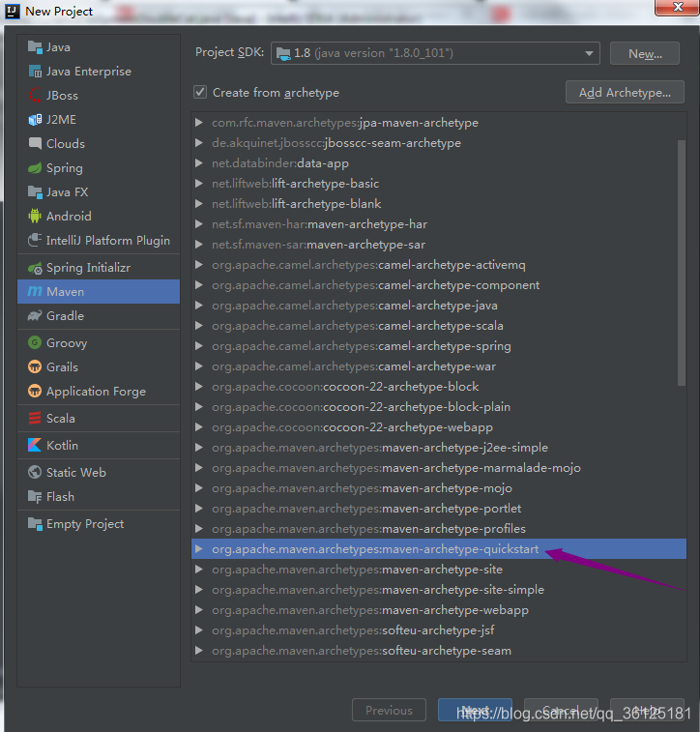This screenshot has height=732, width=700.
Task: Click the archetype list vertical scrollbar
Action: (682, 263)
